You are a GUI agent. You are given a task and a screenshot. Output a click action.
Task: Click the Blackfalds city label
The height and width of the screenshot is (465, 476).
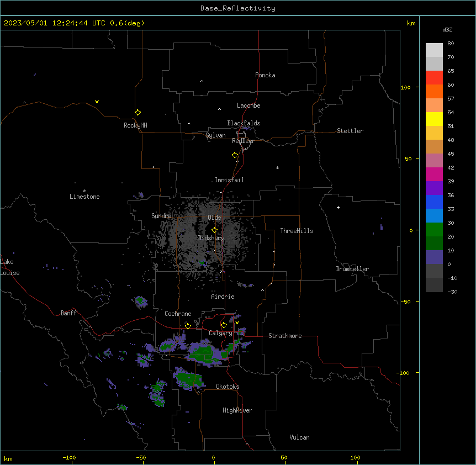pos(244,123)
